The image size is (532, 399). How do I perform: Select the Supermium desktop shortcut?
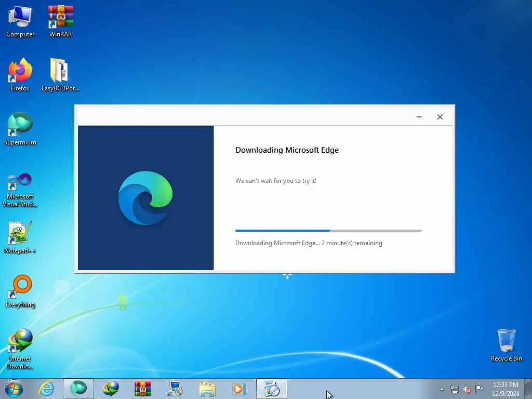click(x=20, y=129)
